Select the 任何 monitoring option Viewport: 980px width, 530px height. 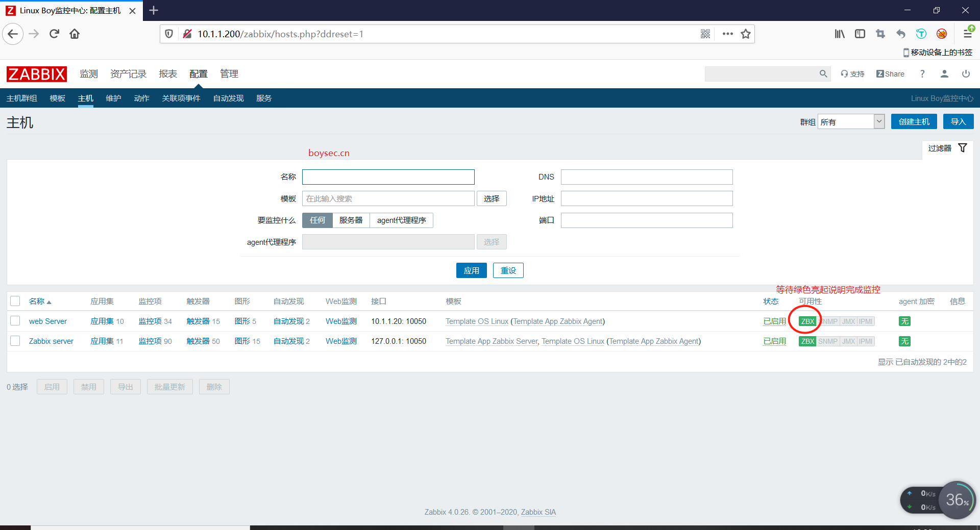tap(317, 220)
